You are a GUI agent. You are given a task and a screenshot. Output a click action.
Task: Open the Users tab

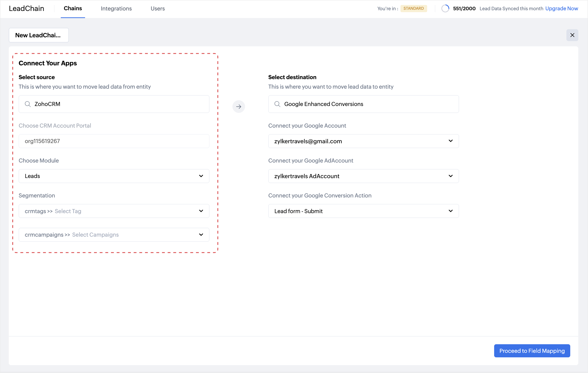point(157,9)
